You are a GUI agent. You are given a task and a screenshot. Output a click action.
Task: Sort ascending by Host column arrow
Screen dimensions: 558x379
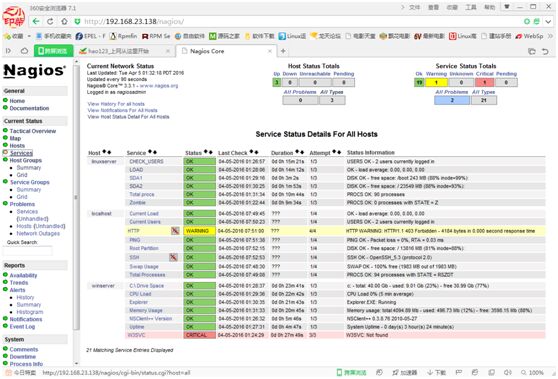(104, 152)
